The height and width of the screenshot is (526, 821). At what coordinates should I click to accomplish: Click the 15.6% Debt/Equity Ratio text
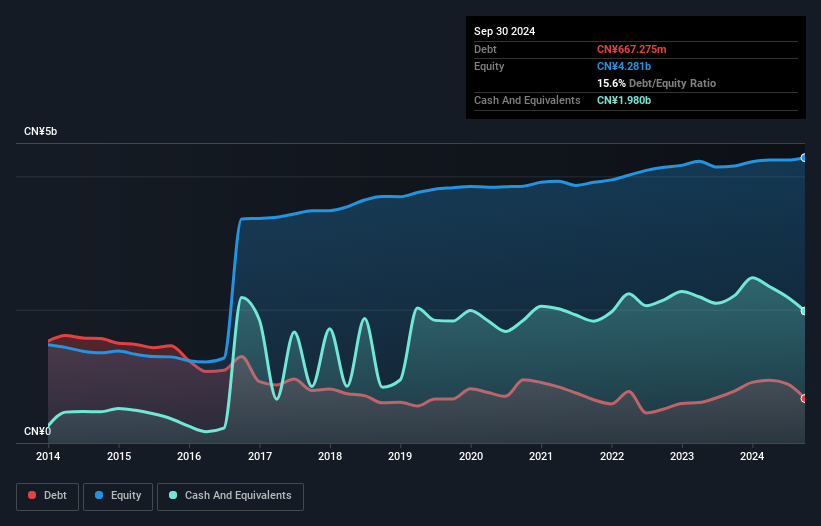(656, 83)
